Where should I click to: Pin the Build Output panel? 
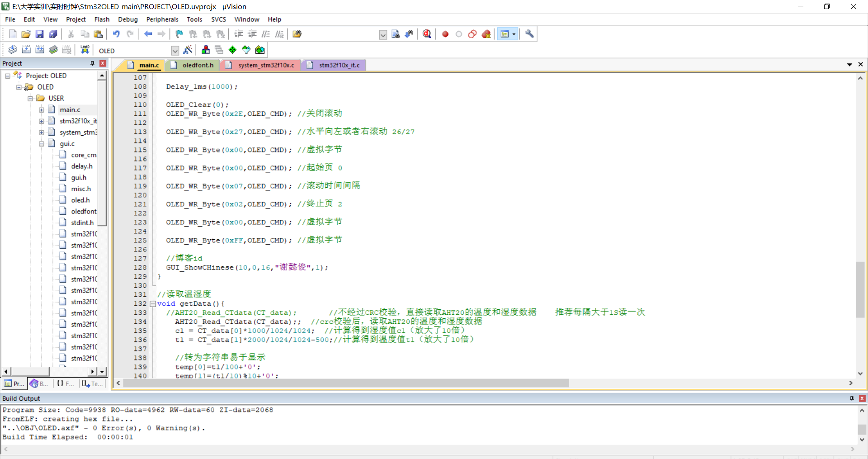[852, 398]
